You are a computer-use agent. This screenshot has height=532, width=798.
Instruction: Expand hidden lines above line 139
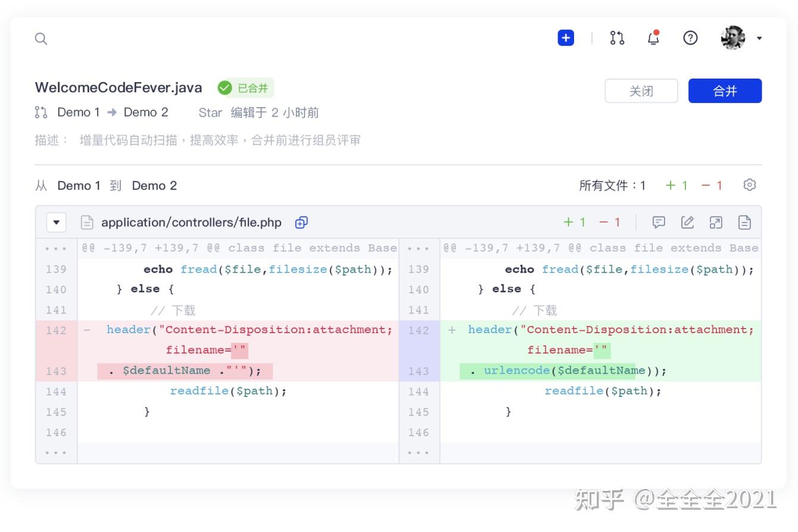(56, 248)
